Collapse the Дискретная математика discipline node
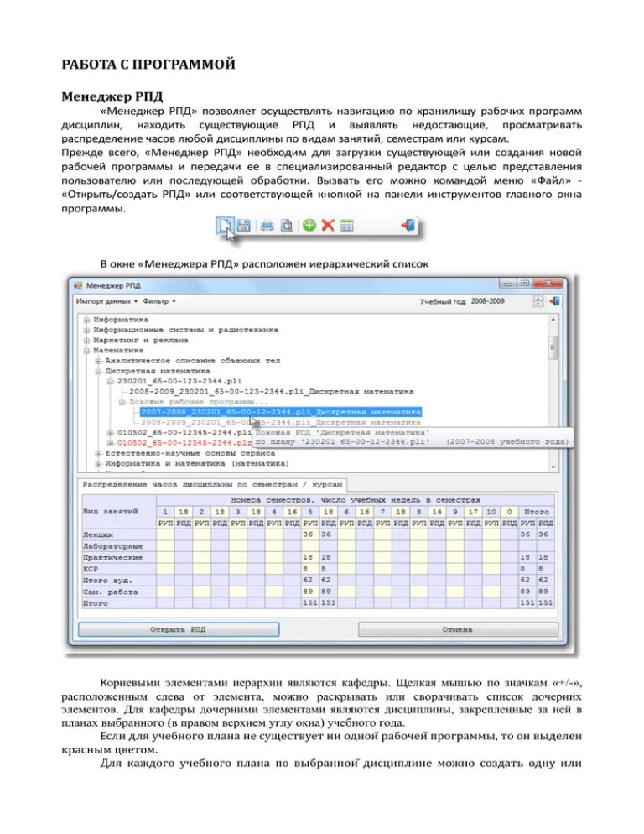644x834 pixels. (x=98, y=371)
